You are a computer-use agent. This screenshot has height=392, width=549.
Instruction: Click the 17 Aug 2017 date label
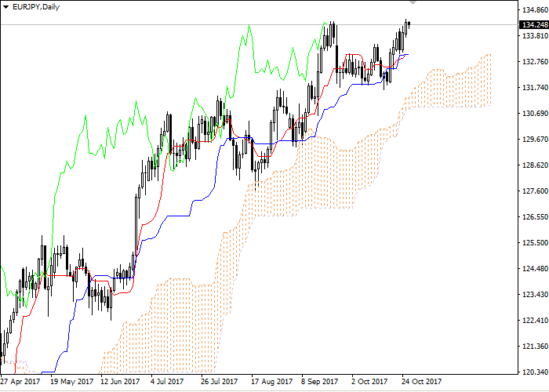click(271, 382)
